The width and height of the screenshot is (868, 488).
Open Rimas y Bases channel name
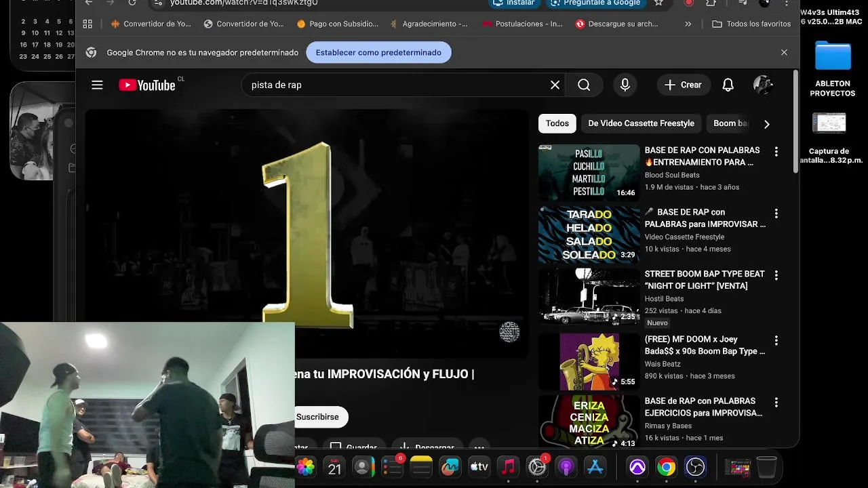pyautogui.click(x=668, y=426)
